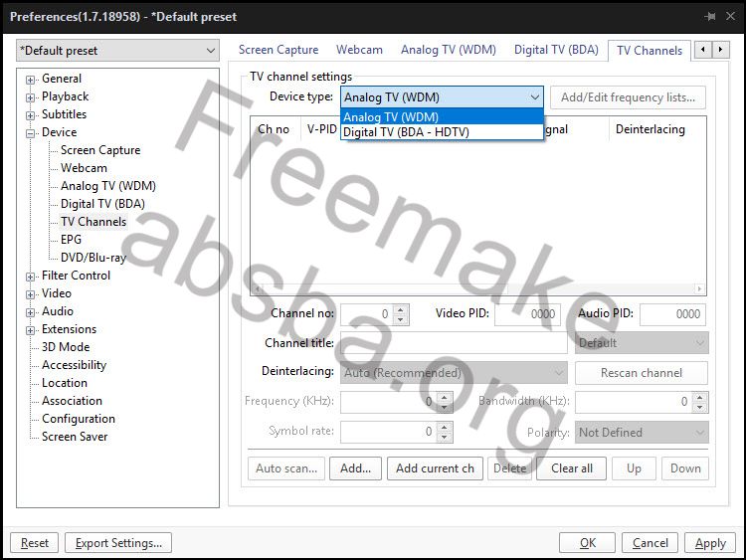Open Export Settings dialog
Screen dimensions: 746x560
(118, 543)
